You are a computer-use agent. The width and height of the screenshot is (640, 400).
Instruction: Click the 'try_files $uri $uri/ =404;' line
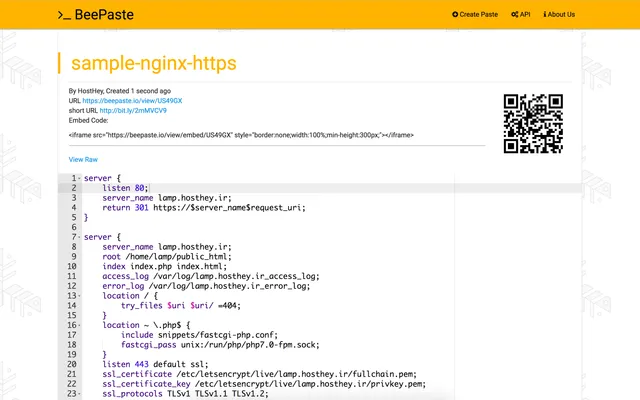tap(181, 306)
